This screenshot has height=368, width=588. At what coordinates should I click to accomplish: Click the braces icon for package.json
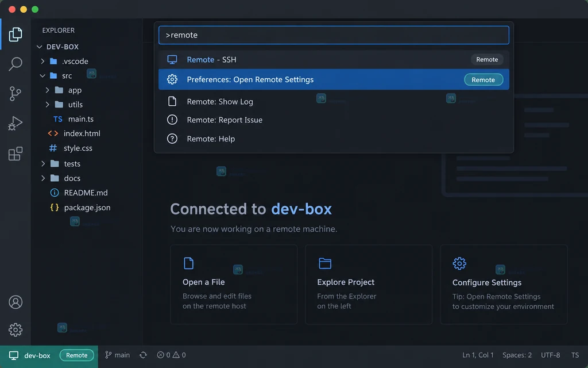point(55,207)
